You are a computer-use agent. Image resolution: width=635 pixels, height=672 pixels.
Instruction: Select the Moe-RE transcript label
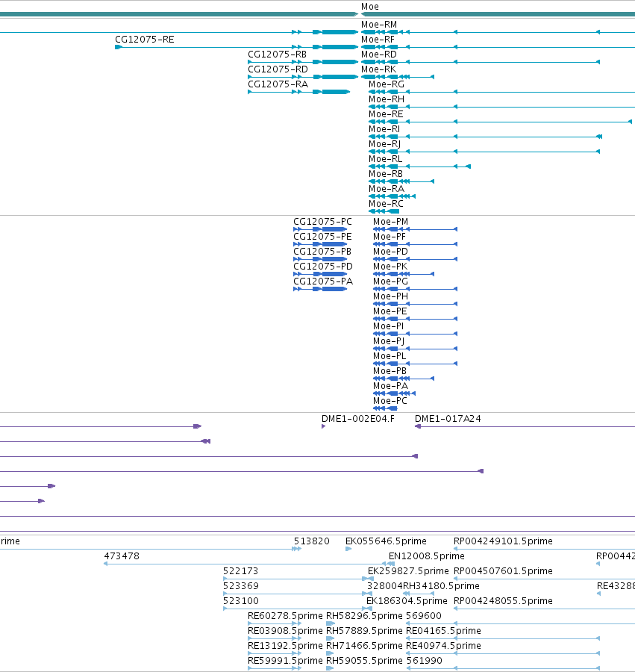(x=386, y=114)
